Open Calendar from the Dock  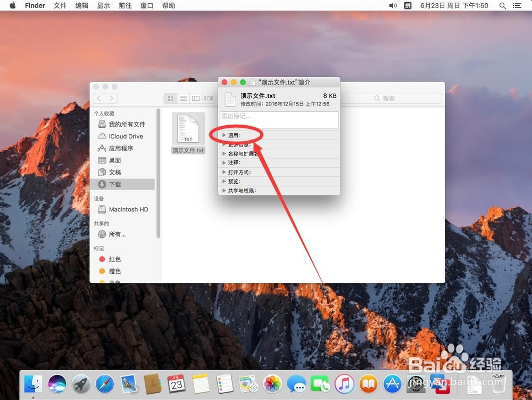(177, 384)
